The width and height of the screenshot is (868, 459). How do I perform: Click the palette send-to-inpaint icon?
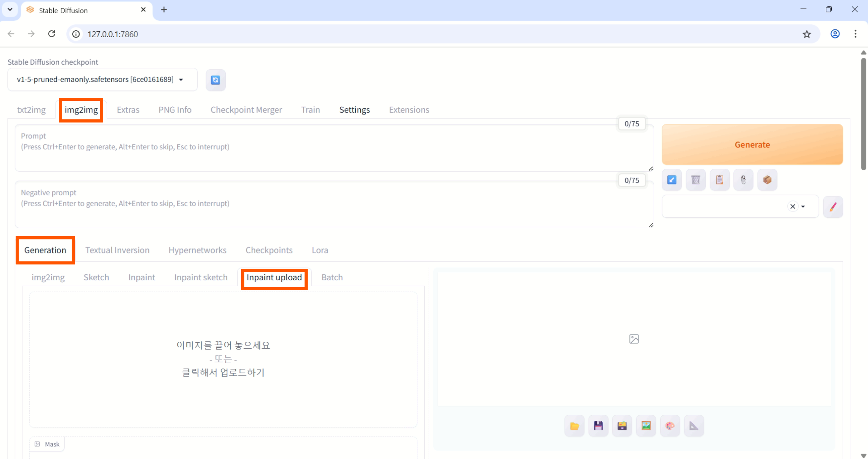pyautogui.click(x=670, y=426)
